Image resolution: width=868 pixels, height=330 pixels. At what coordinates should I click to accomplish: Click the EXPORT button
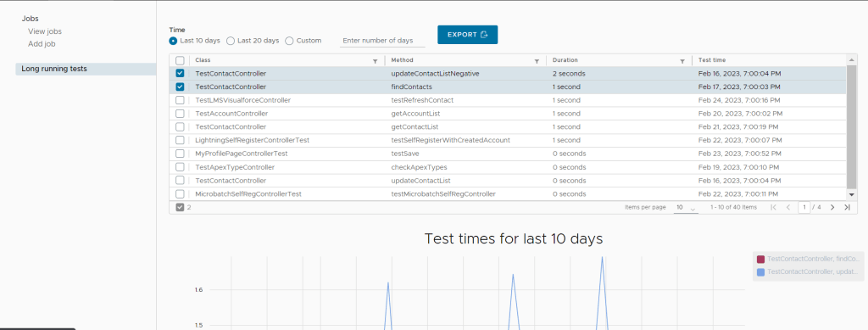click(x=467, y=34)
